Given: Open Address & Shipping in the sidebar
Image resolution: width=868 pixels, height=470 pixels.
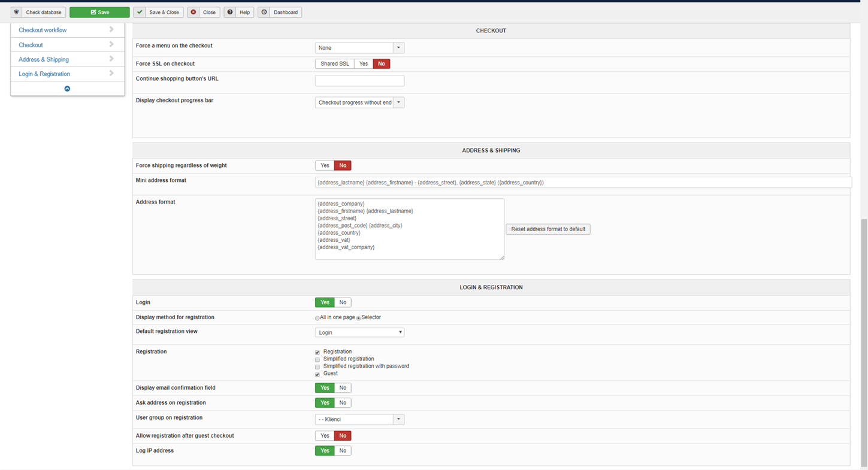Looking at the screenshot, I should (x=67, y=59).
